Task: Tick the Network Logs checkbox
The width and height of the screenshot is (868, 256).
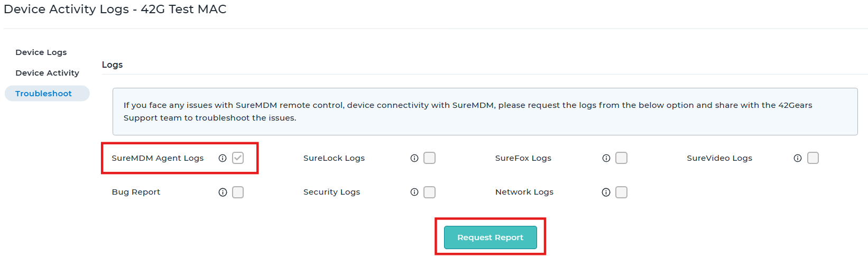Action: [x=622, y=192]
